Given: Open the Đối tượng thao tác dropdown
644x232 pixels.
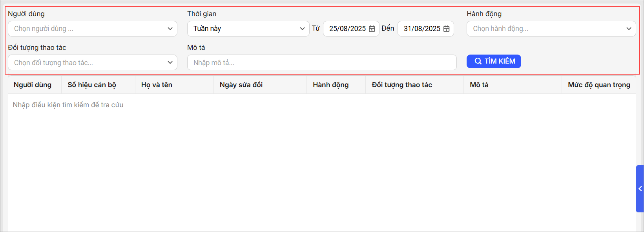Looking at the screenshot, I should (x=92, y=62).
